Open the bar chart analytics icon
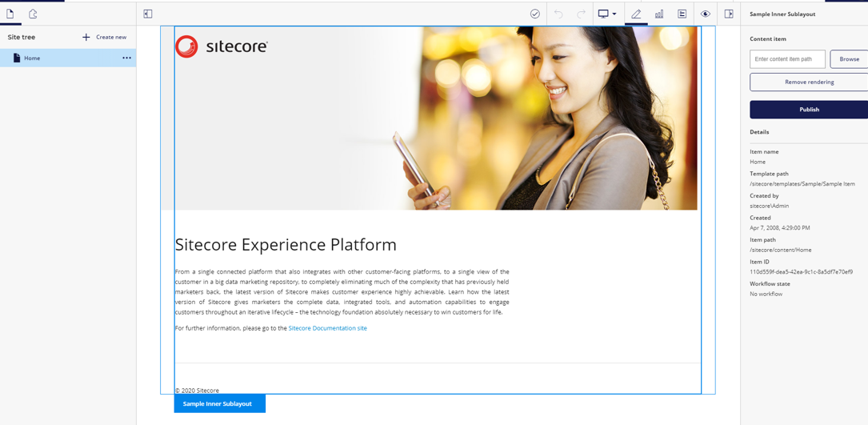 (659, 14)
